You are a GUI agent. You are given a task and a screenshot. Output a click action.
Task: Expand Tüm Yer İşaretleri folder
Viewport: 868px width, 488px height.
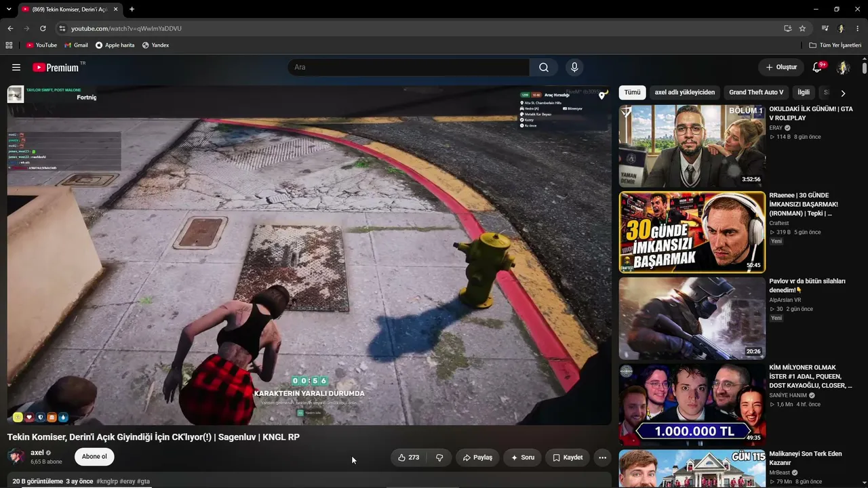pyautogui.click(x=835, y=45)
